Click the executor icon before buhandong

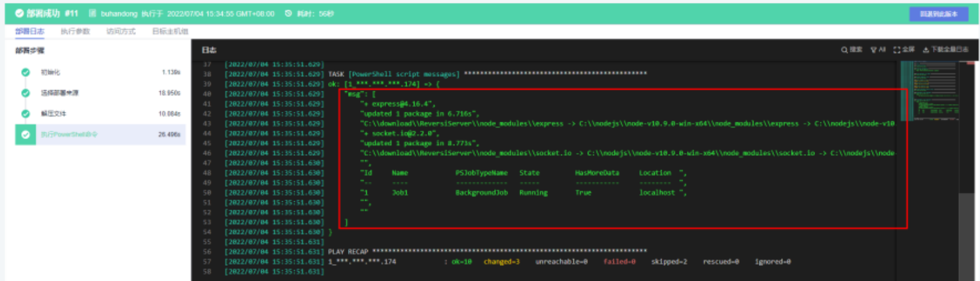click(x=92, y=13)
